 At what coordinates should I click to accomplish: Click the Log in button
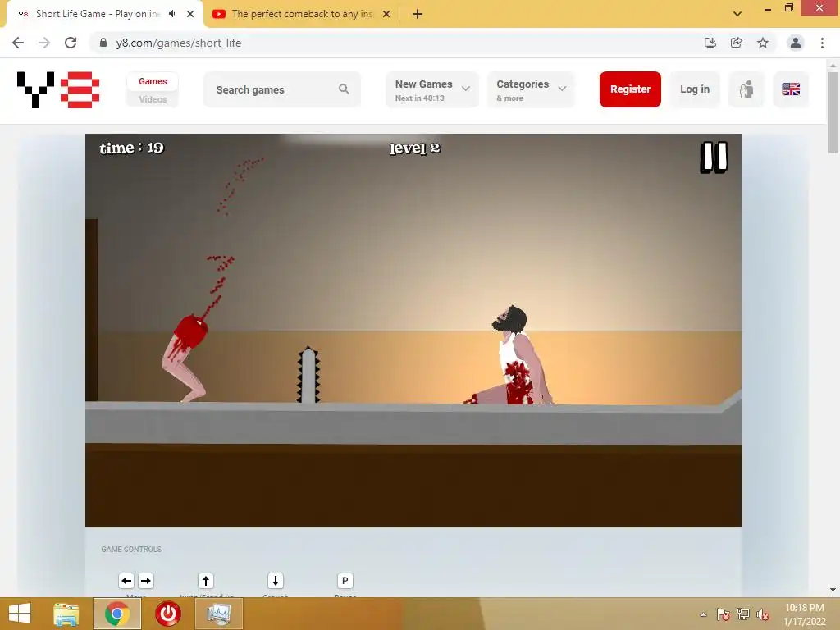tap(695, 89)
